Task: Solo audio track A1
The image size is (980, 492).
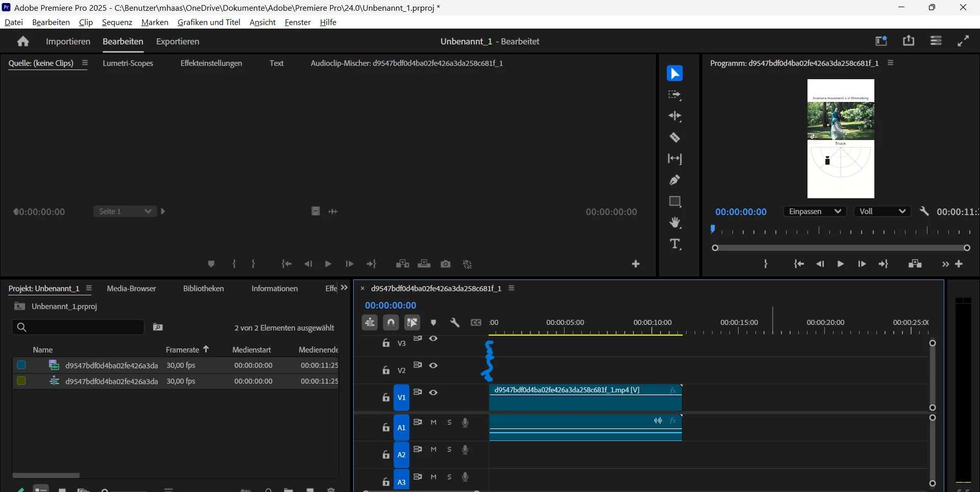Action: (x=449, y=423)
